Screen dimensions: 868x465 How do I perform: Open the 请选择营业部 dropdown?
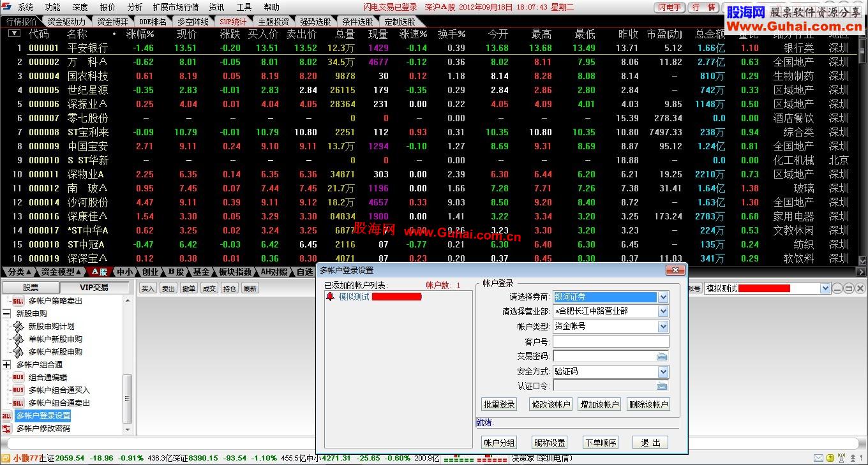[663, 311]
